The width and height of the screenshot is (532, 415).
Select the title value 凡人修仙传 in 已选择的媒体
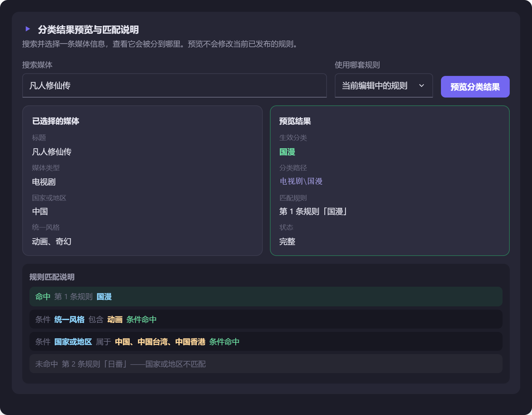pyautogui.click(x=52, y=152)
